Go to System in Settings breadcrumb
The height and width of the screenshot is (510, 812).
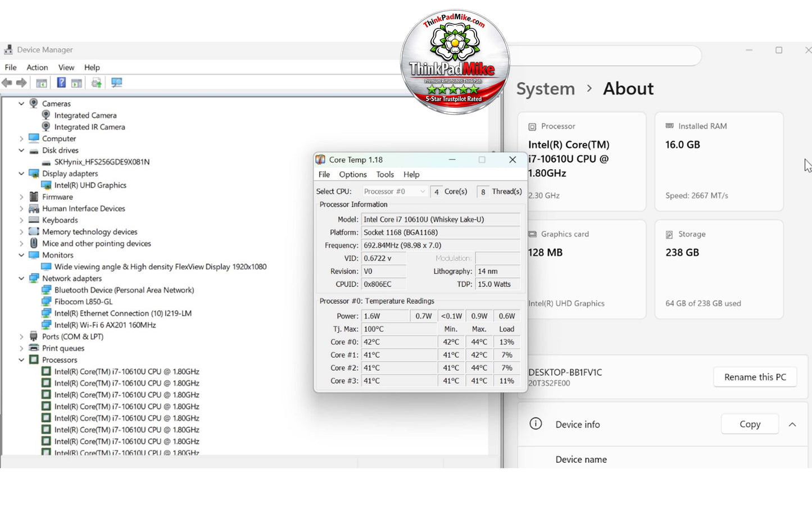(546, 89)
